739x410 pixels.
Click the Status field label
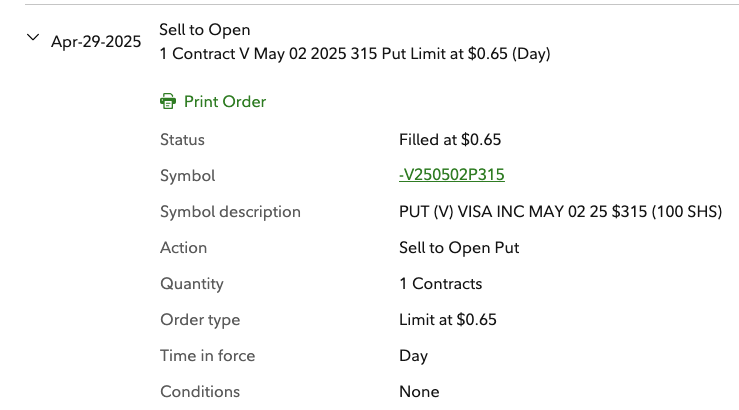(x=182, y=140)
